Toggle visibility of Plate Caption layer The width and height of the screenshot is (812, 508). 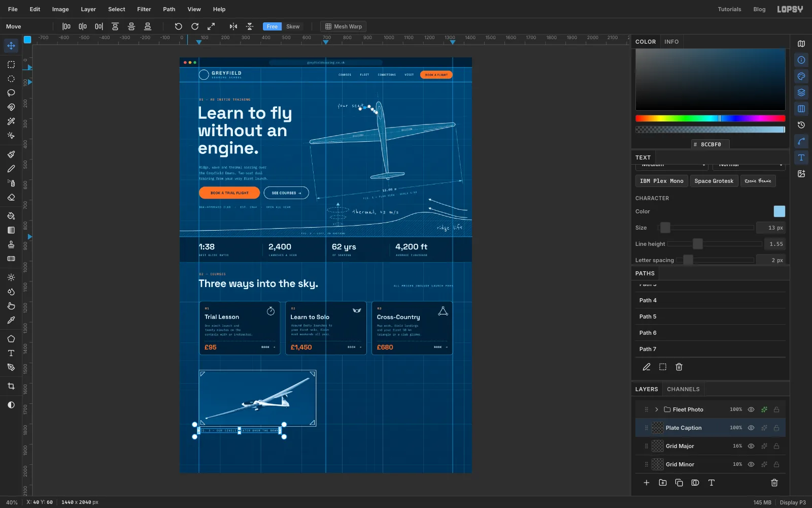[751, 428]
